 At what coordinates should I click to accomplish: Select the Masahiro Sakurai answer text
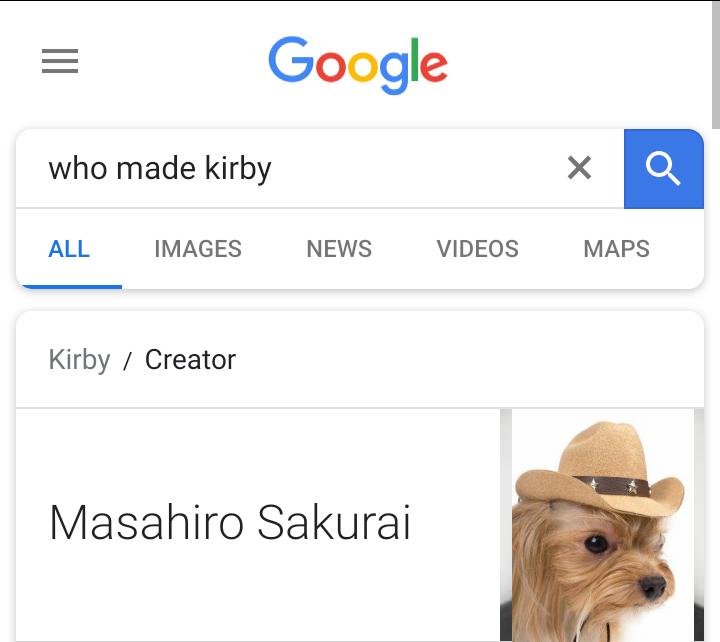(230, 523)
